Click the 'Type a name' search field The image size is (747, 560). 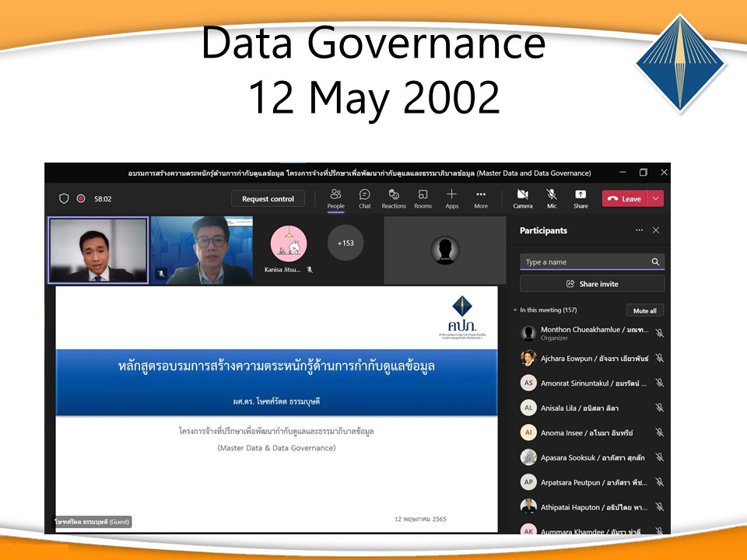click(x=585, y=262)
